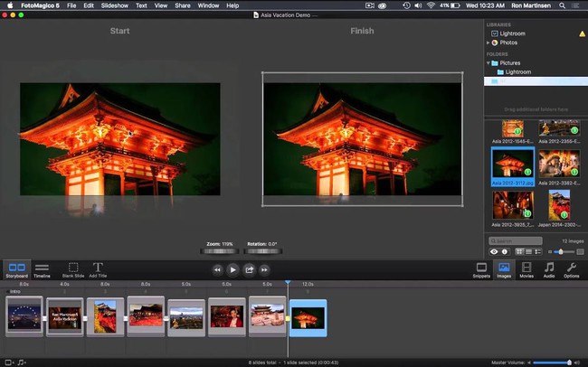Show image info in browser
This screenshot has height=367, width=588.
pyautogui.click(x=505, y=251)
